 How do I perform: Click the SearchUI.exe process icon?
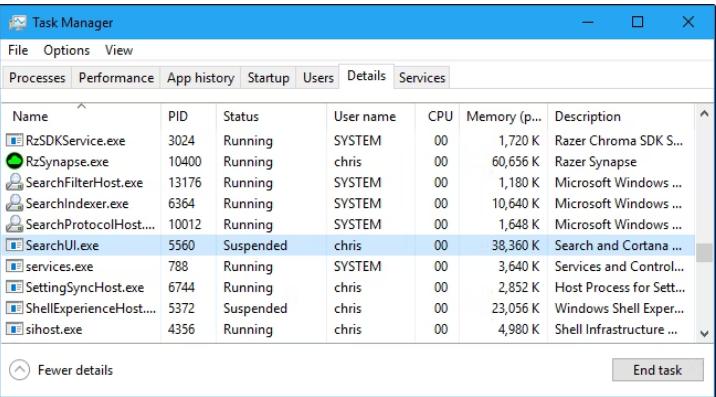(x=14, y=245)
